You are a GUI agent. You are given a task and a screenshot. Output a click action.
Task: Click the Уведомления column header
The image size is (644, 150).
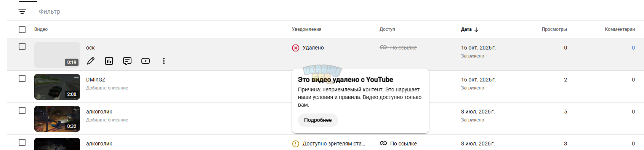click(x=307, y=29)
